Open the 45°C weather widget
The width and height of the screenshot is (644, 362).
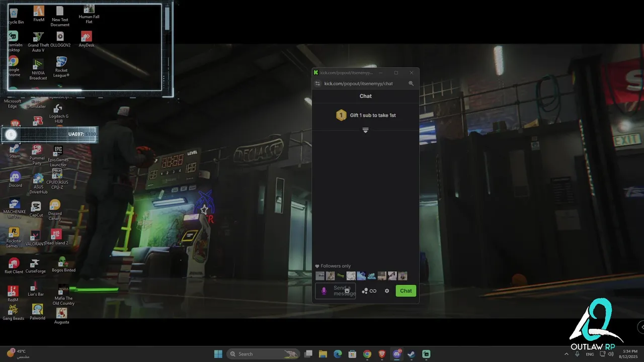coord(18,353)
